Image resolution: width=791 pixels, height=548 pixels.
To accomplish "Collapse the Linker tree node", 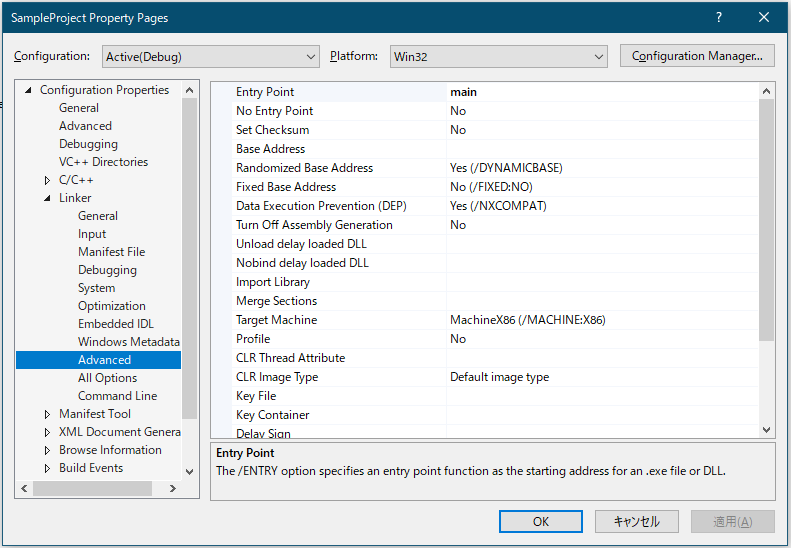I will pyautogui.click(x=47, y=198).
